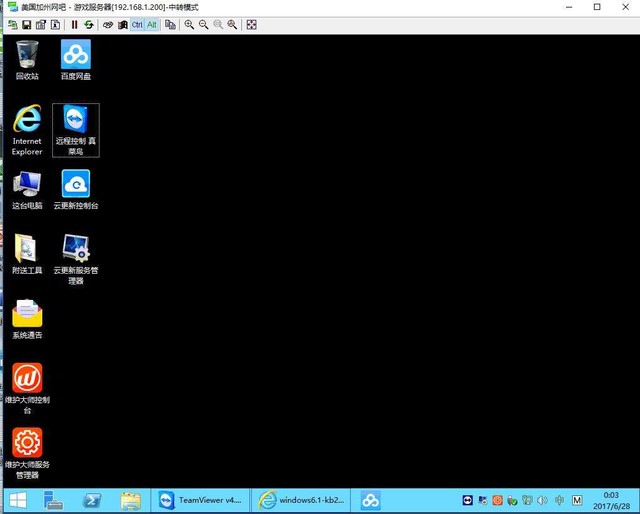Toggle the Ctrl key button
This screenshot has height=514, width=640.
pos(137,25)
